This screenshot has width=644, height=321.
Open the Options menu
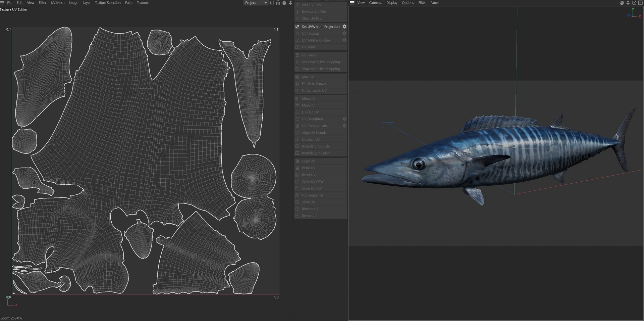pos(408,3)
